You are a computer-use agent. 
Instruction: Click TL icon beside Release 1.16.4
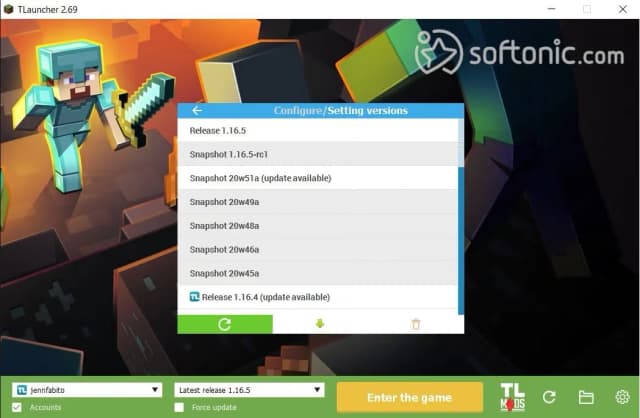195,297
